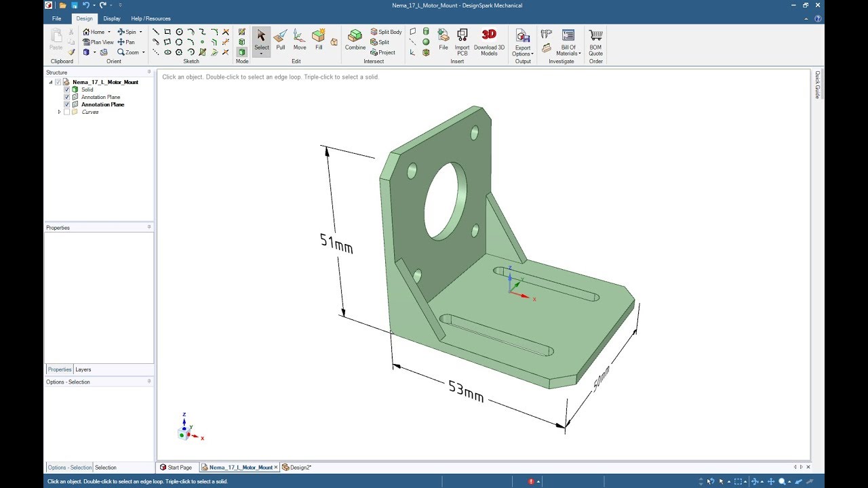Image resolution: width=868 pixels, height=488 pixels.
Task: Toggle bold Annotation Plane checkbox
Action: pyautogui.click(x=66, y=104)
